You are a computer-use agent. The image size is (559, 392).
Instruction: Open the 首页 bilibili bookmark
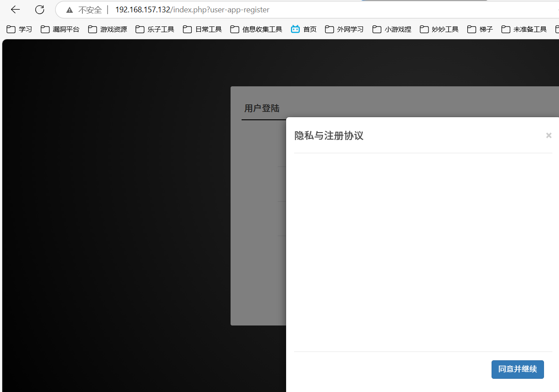(x=304, y=30)
